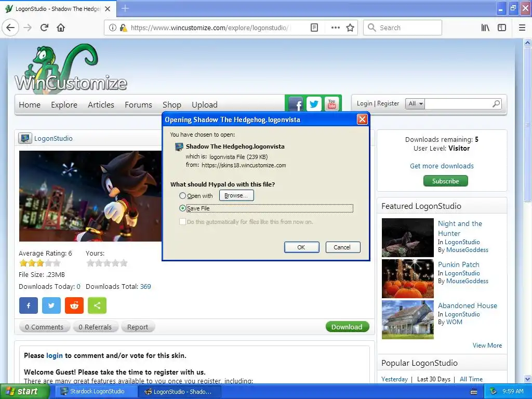Open the Forums menu item

[x=138, y=105]
